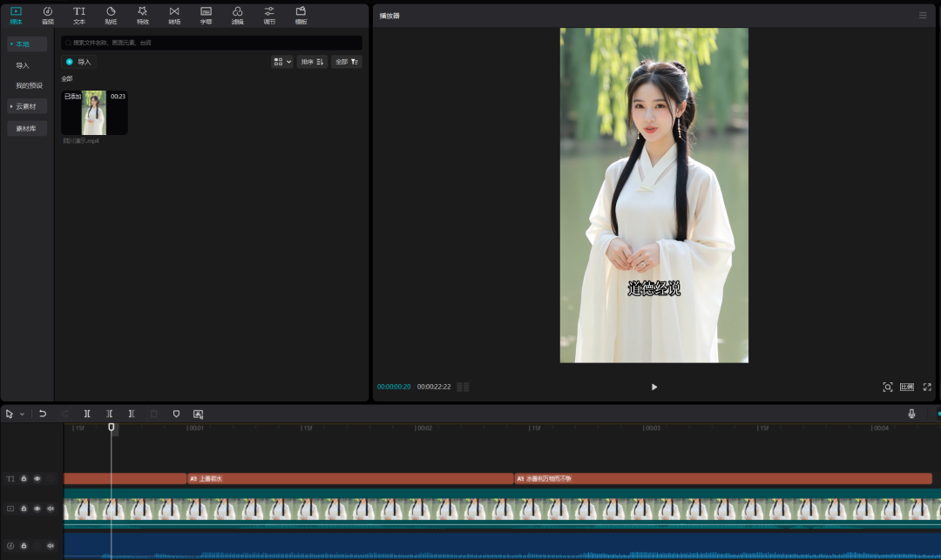Hide the text track using eye icon
Viewport: 941px width, 560px height.
37,478
